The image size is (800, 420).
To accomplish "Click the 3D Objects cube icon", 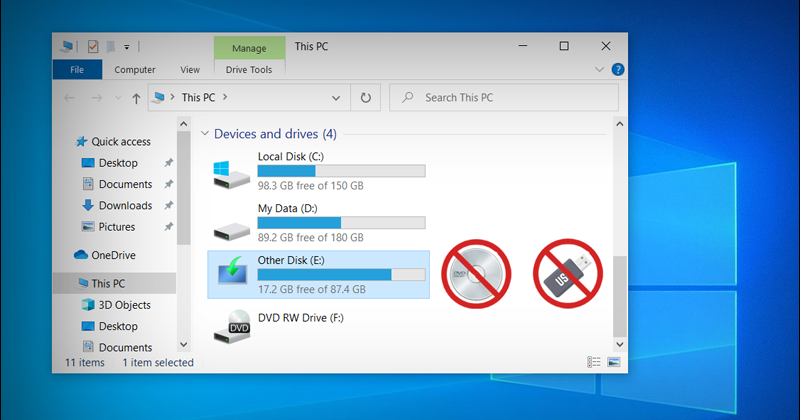I will [88, 305].
